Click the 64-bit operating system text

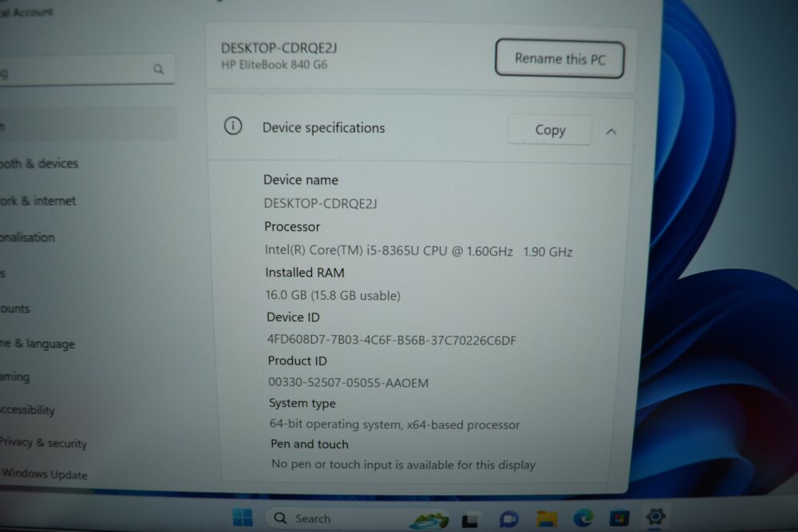coord(394,424)
